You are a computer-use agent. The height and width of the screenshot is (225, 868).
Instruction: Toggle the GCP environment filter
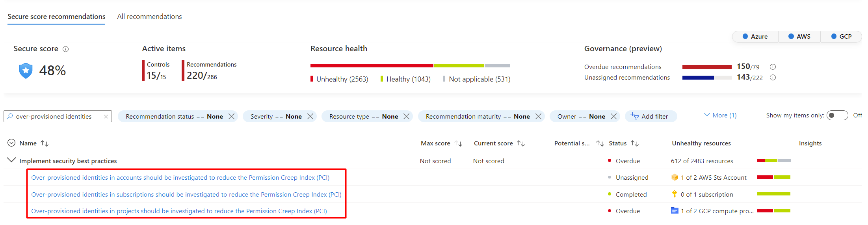pyautogui.click(x=841, y=37)
